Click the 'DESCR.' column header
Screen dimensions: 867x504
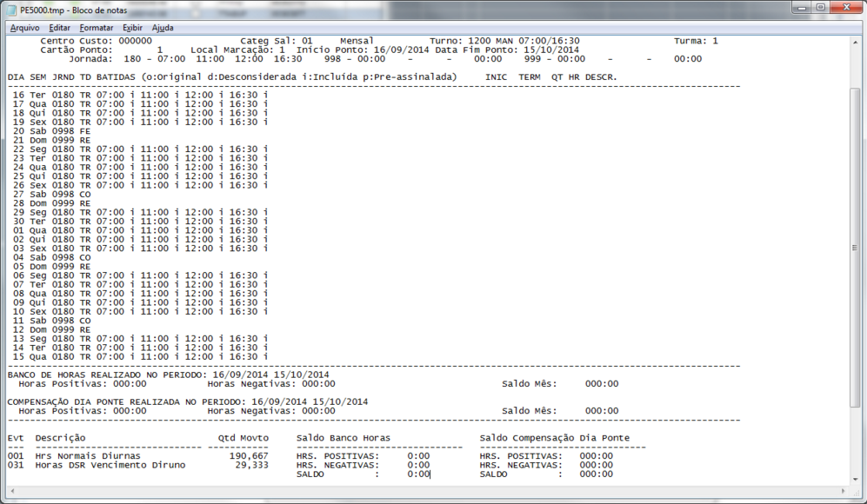[601, 77]
